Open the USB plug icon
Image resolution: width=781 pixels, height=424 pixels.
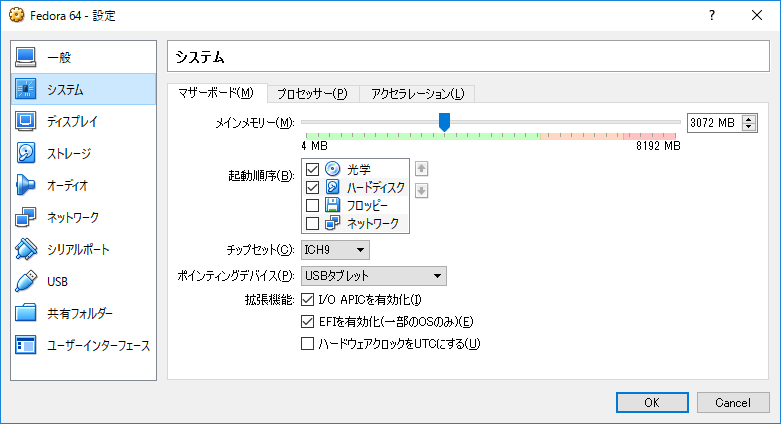(x=25, y=281)
